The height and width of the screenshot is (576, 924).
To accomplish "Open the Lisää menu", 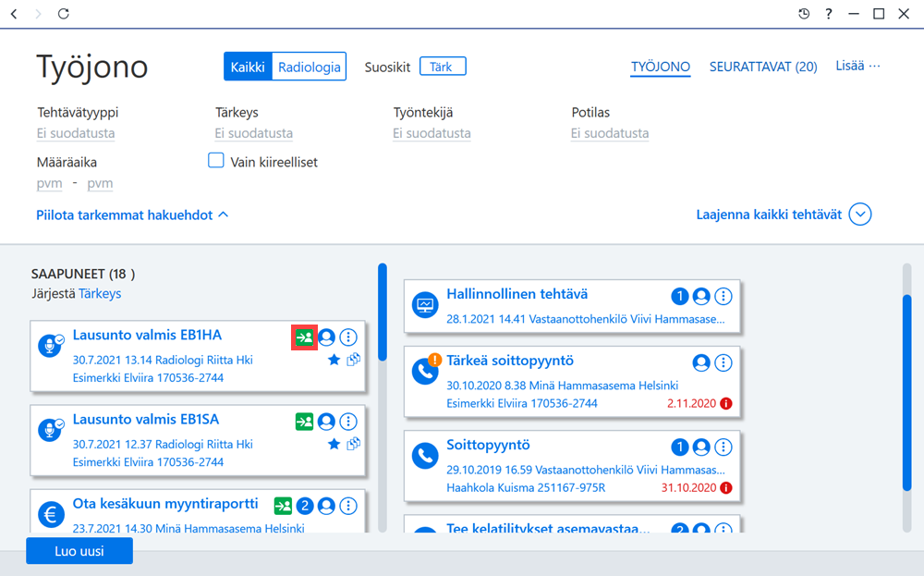I will 857,66.
